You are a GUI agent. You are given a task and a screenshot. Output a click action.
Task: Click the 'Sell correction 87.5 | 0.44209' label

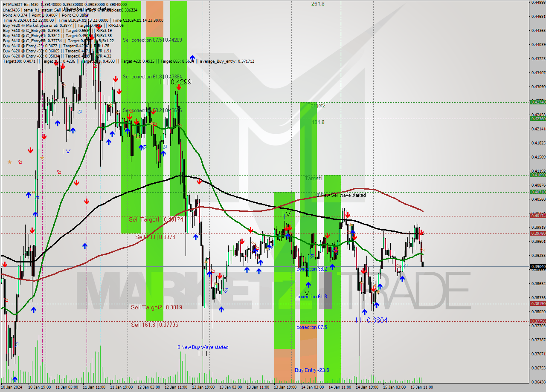tap(152, 40)
